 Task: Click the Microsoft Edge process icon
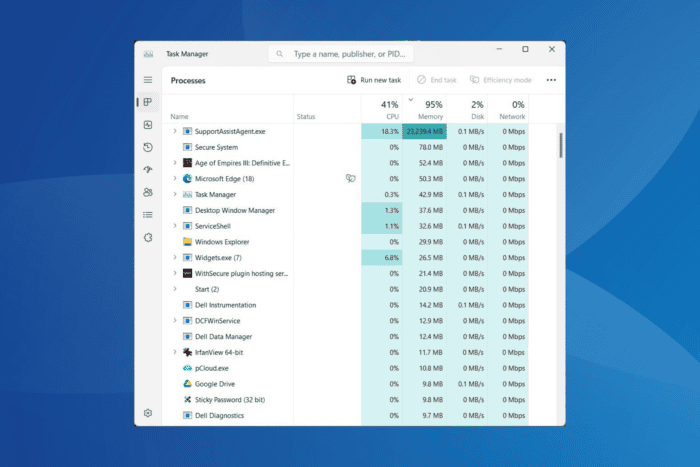point(188,179)
